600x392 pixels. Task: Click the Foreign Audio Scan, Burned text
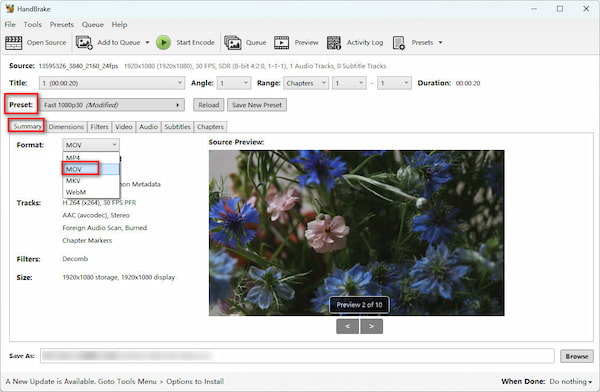pos(104,228)
